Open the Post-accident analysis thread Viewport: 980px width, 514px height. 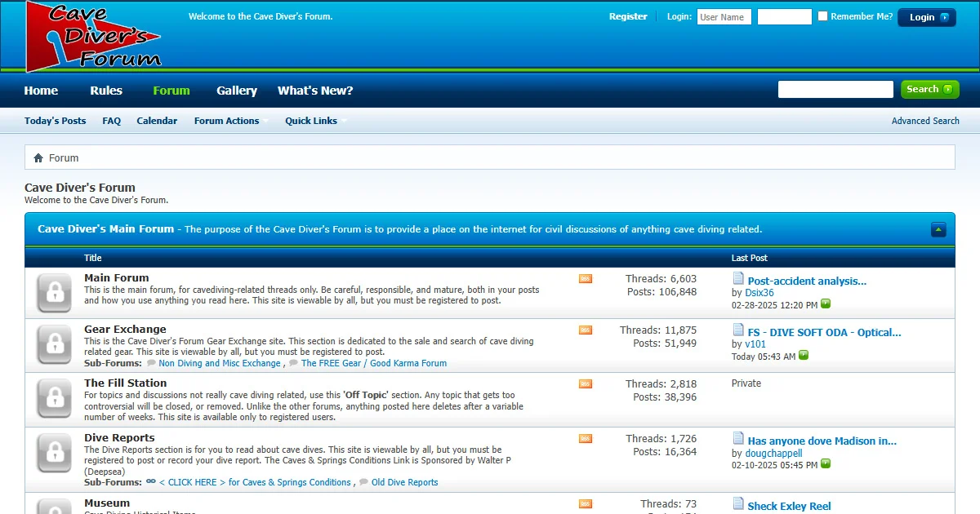[x=807, y=281]
